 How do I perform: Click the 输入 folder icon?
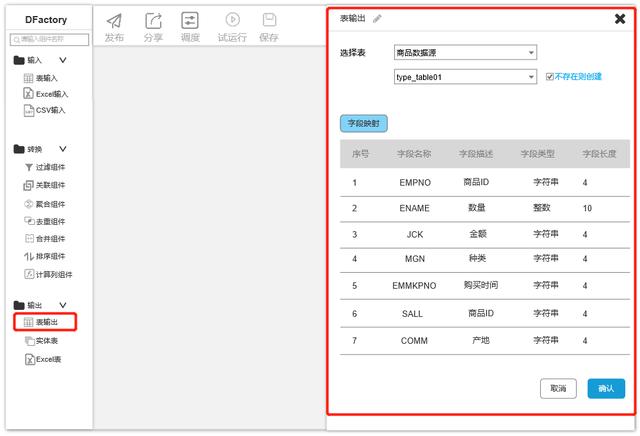(19, 60)
